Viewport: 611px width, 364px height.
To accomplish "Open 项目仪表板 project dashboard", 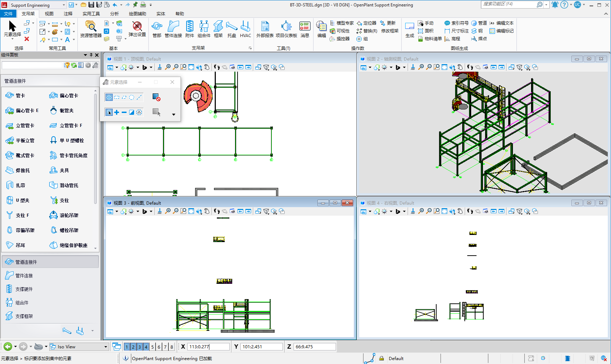I will point(286,29).
